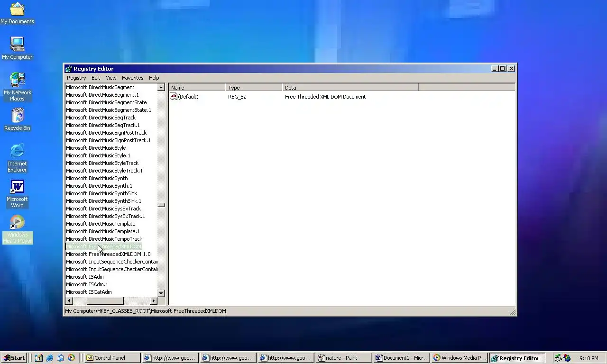Select the Microsoft.ISCatAdm key
This screenshot has width=607, height=364.
[x=89, y=292]
